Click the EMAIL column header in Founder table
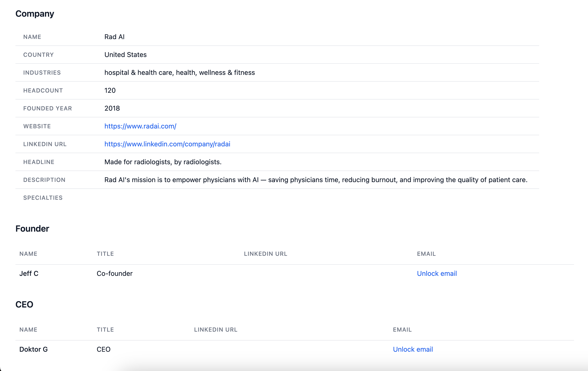This screenshot has height=371, width=588. (x=426, y=254)
